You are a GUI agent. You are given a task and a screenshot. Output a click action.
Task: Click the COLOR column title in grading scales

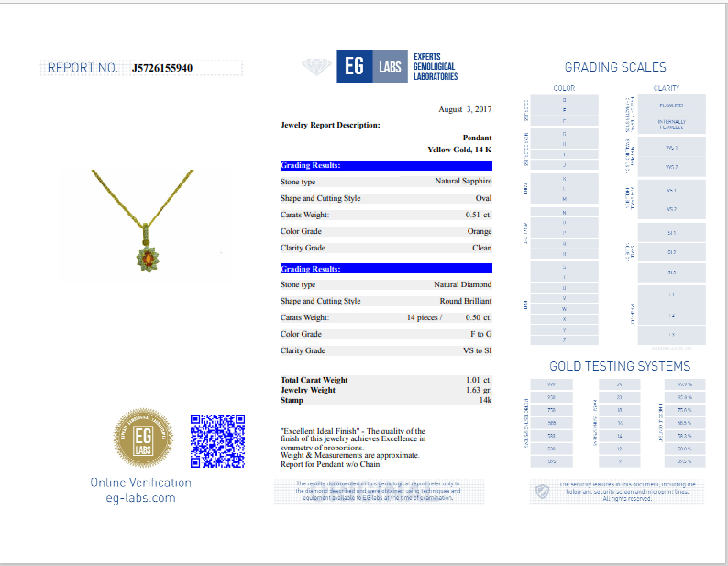tap(564, 89)
